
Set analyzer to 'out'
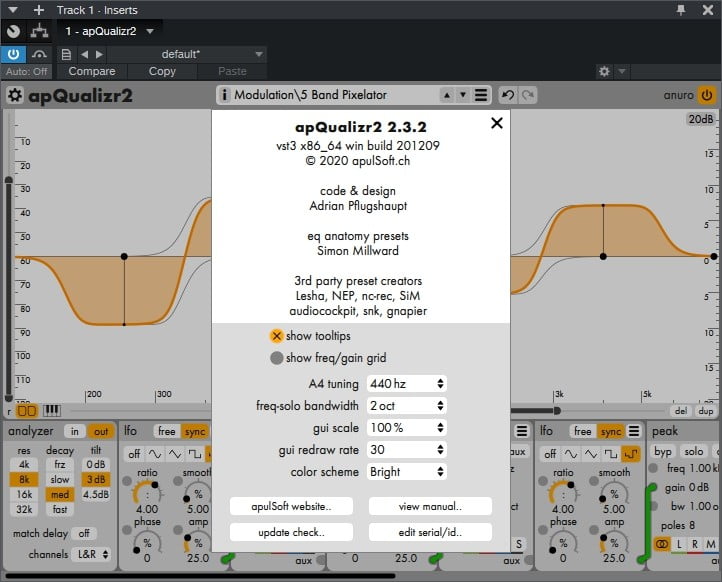101,431
